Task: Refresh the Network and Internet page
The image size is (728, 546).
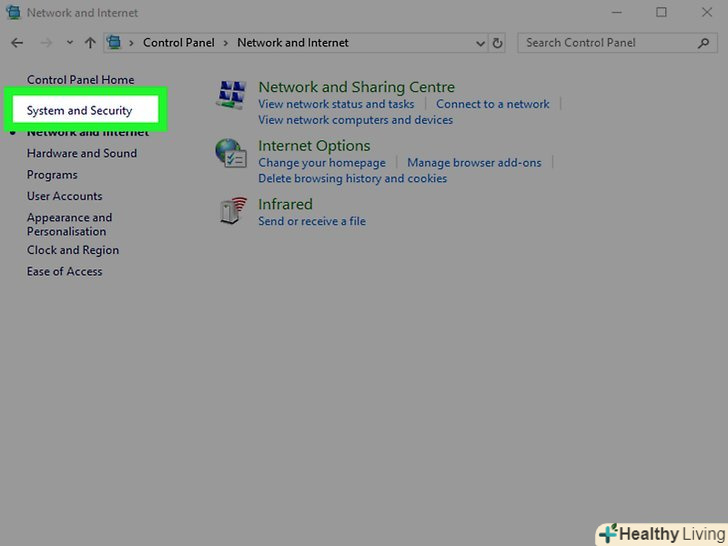Action: coord(497,43)
